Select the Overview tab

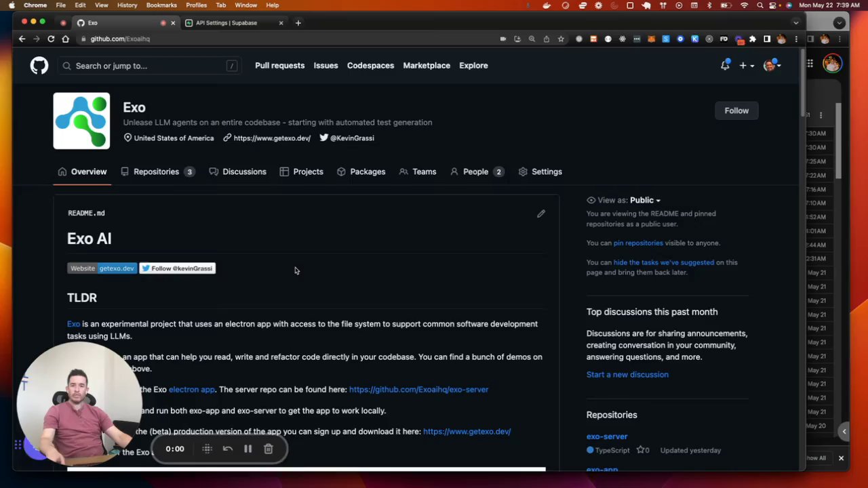82,171
